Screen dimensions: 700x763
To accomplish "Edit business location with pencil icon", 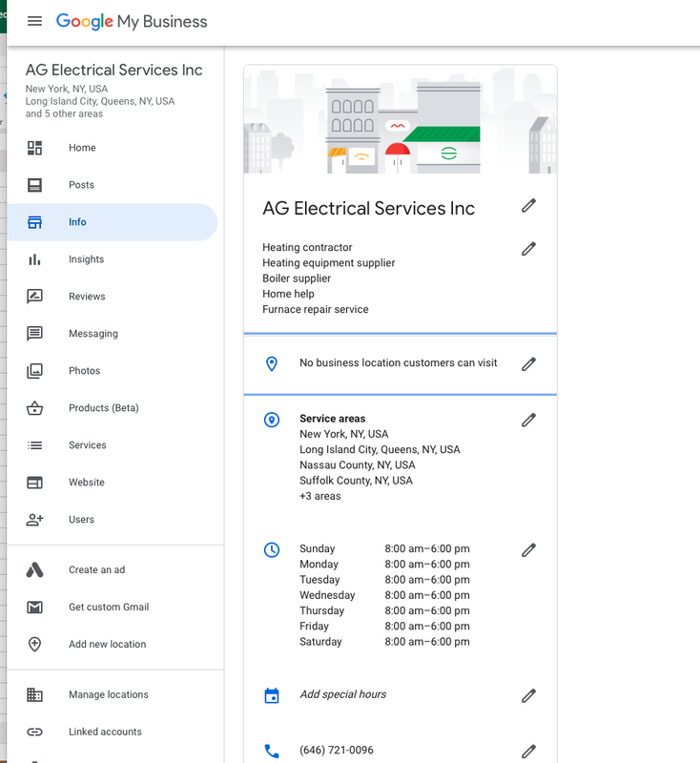I will point(528,364).
